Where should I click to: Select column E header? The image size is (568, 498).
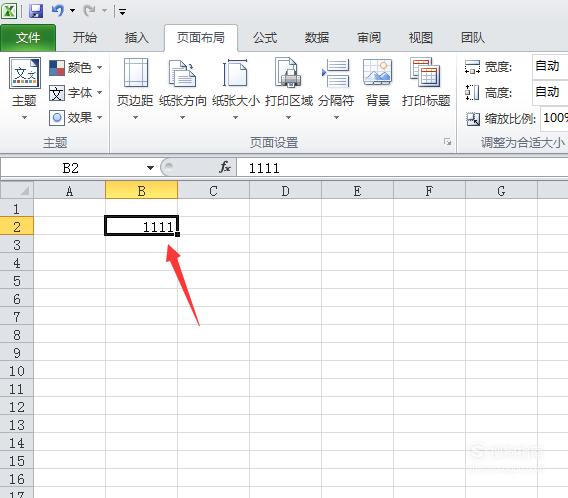[357, 190]
